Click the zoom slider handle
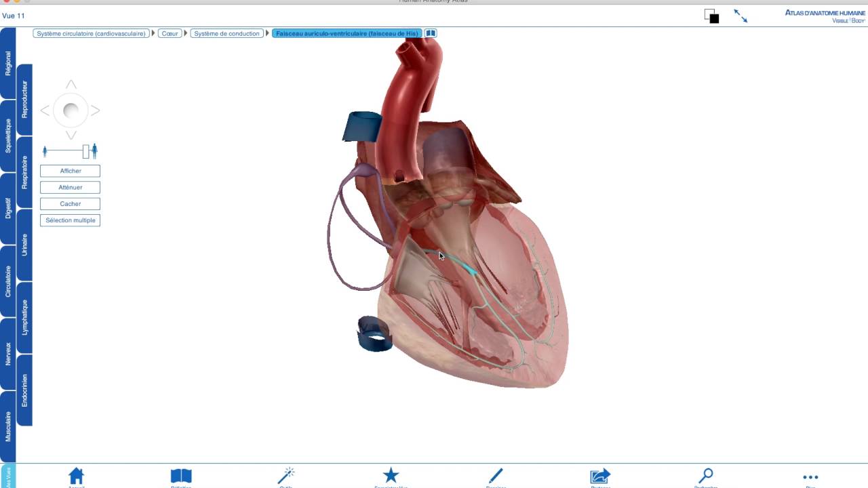The width and height of the screenshot is (868, 488). (86, 151)
